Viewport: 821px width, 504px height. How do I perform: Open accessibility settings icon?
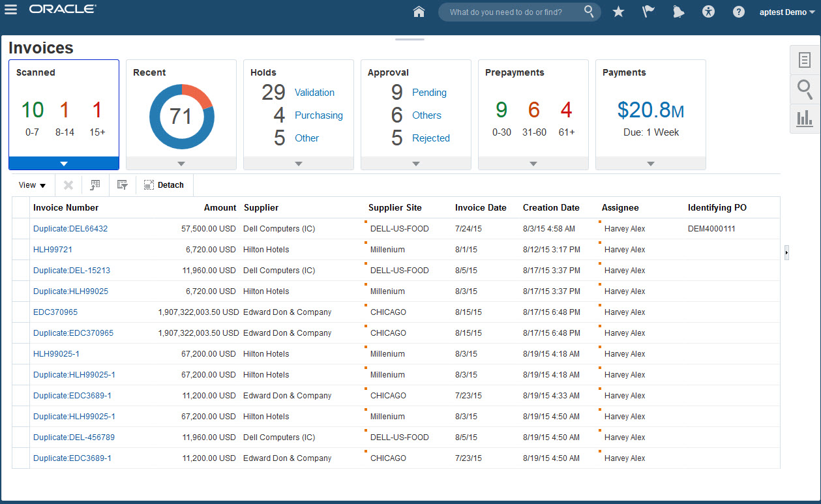click(709, 12)
